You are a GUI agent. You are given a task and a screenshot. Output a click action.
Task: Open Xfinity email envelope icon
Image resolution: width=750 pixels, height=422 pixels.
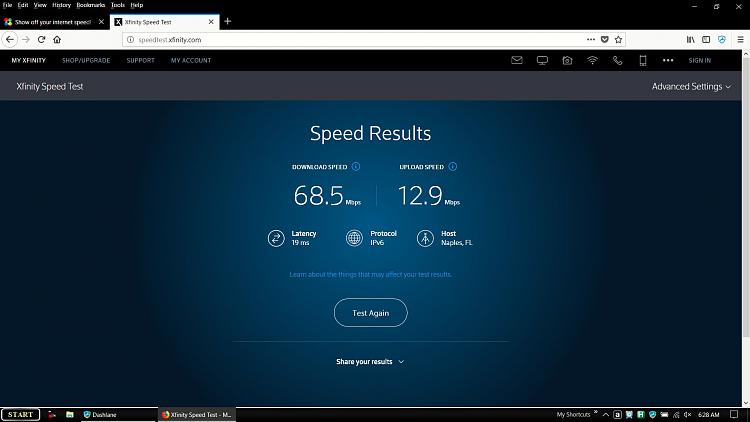[517, 60]
